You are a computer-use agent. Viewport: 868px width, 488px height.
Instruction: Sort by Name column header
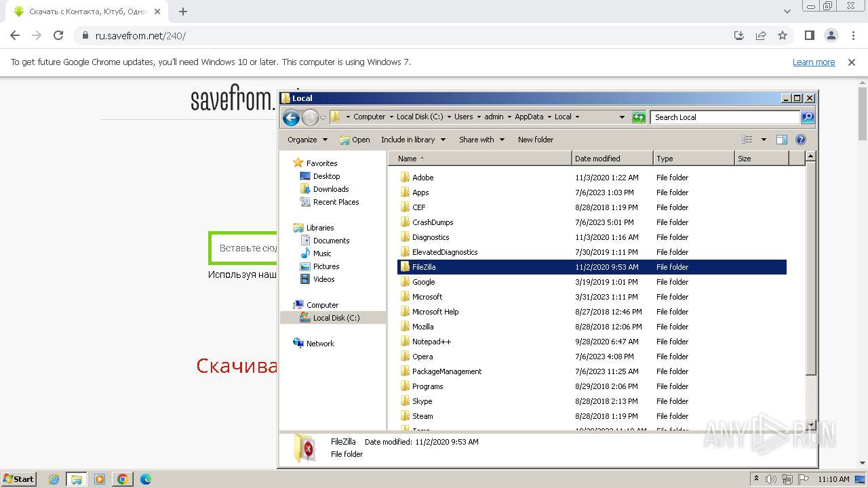click(x=480, y=159)
